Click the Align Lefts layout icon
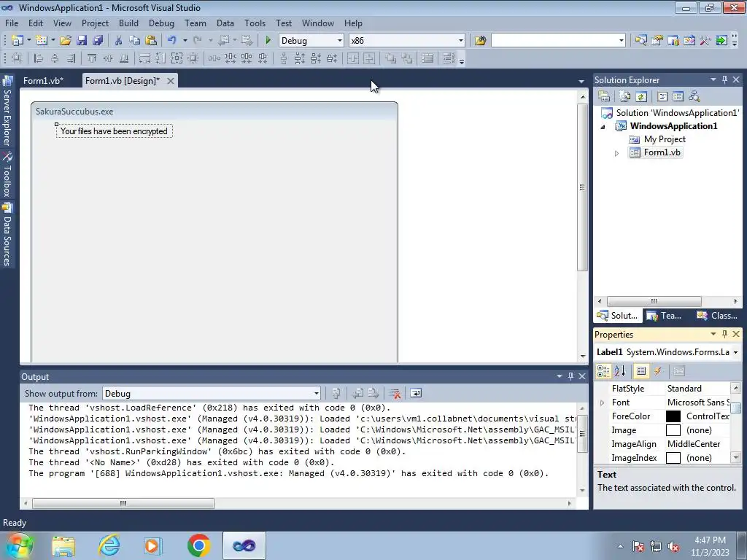Screen dimensions: 747x560 39,58
